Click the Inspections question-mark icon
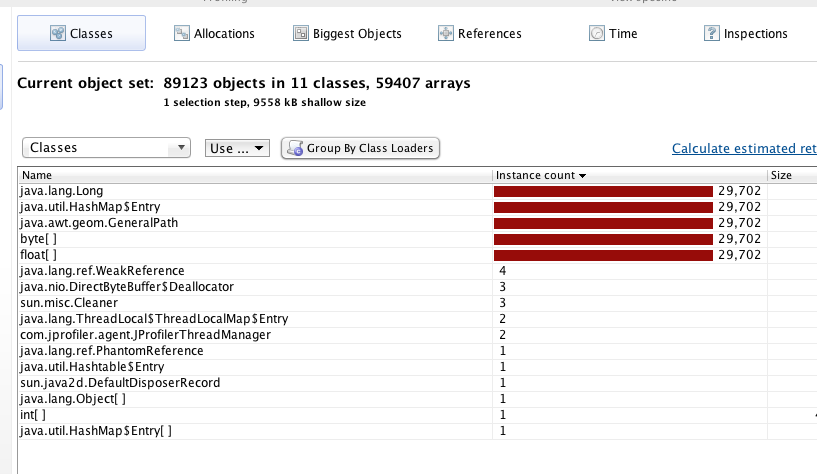Screen dimensions: 817x474 (x=712, y=34)
